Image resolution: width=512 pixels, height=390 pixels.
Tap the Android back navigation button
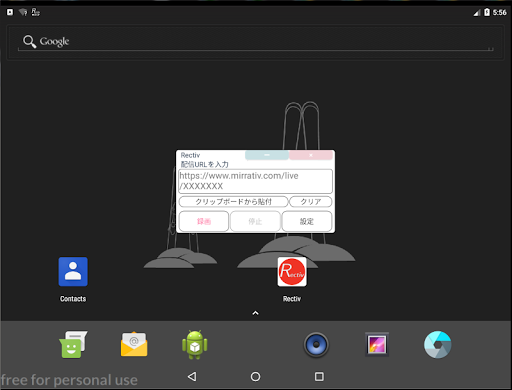tap(192, 377)
